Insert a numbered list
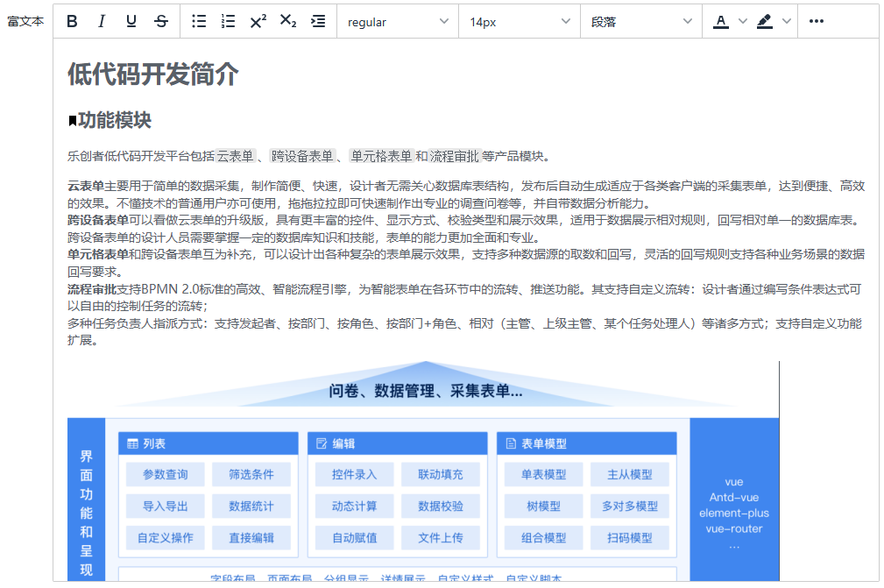Screen dimensions: 884x588 coord(229,22)
